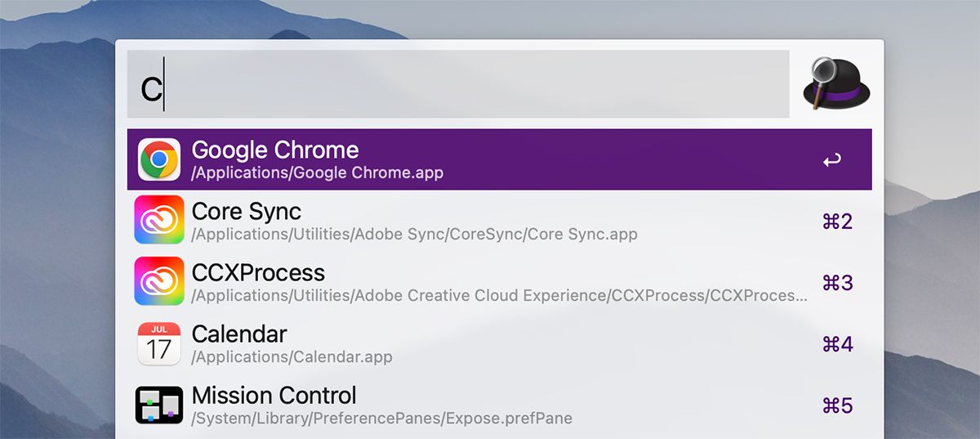This screenshot has width=980, height=439.
Task: Click the Mission Control icon
Action: (x=159, y=404)
